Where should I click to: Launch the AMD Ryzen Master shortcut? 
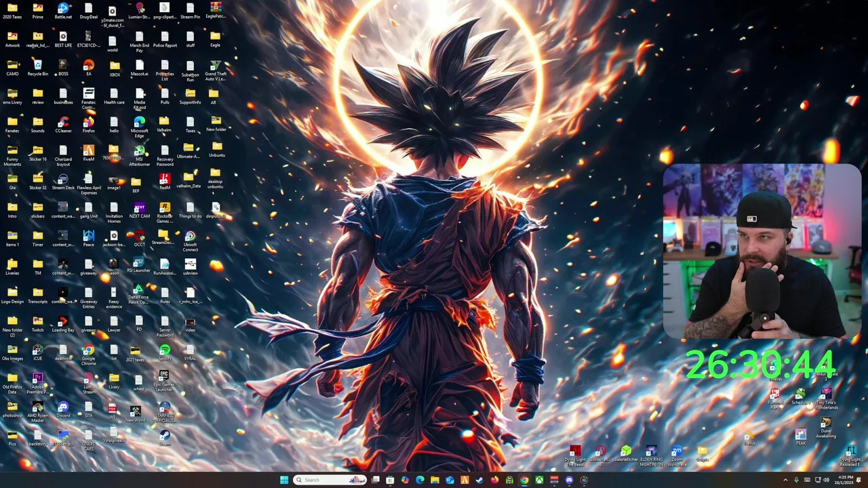coord(38,411)
